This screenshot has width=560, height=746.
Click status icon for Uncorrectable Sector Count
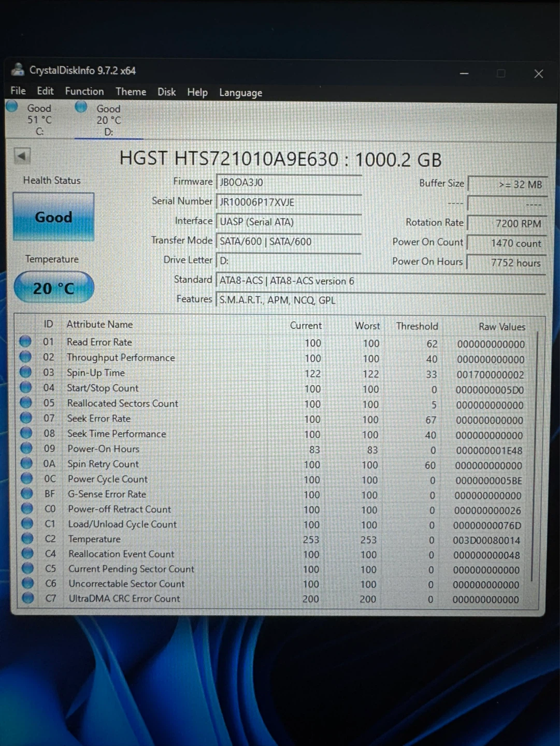pos(28,583)
